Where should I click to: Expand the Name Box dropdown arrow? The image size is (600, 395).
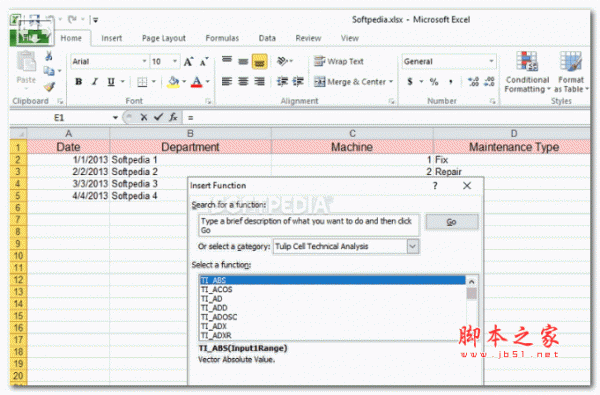[x=115, y=118]
